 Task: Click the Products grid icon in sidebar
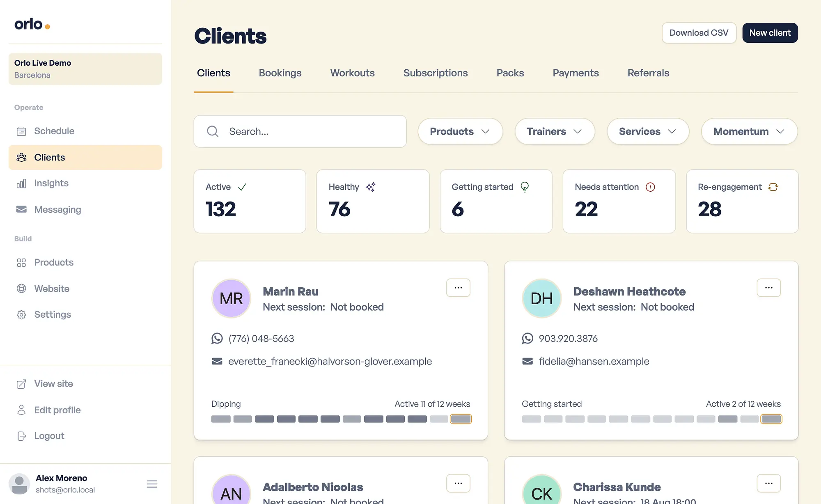click(21, 263)
